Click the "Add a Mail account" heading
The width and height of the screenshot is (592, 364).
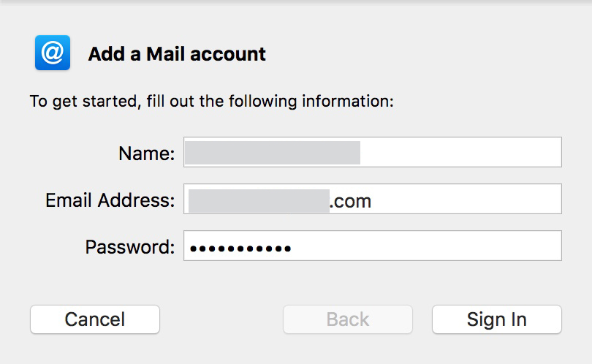click(177, 54)
